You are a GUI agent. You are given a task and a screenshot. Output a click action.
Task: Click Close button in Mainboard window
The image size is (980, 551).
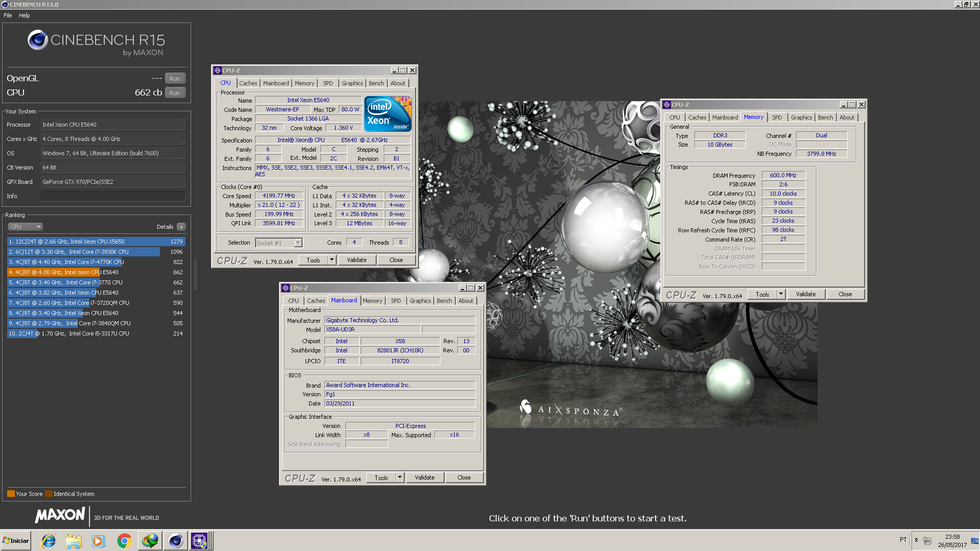(x=464, y=477)
